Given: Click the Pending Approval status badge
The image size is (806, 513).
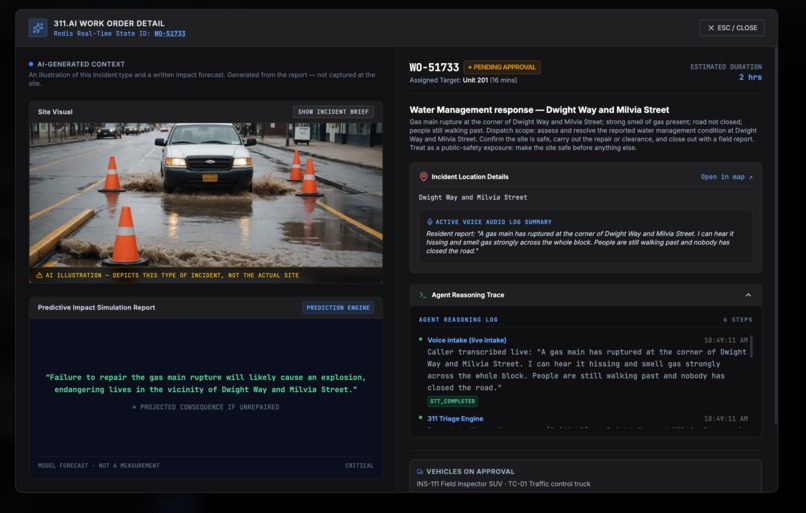Looking at the screenshot, I should click(502, 67).
